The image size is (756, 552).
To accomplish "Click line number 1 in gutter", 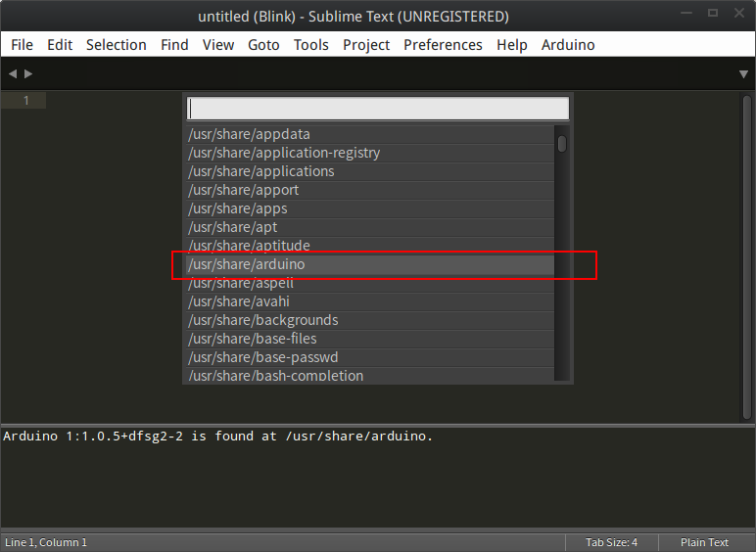I will tap(26, 100).
